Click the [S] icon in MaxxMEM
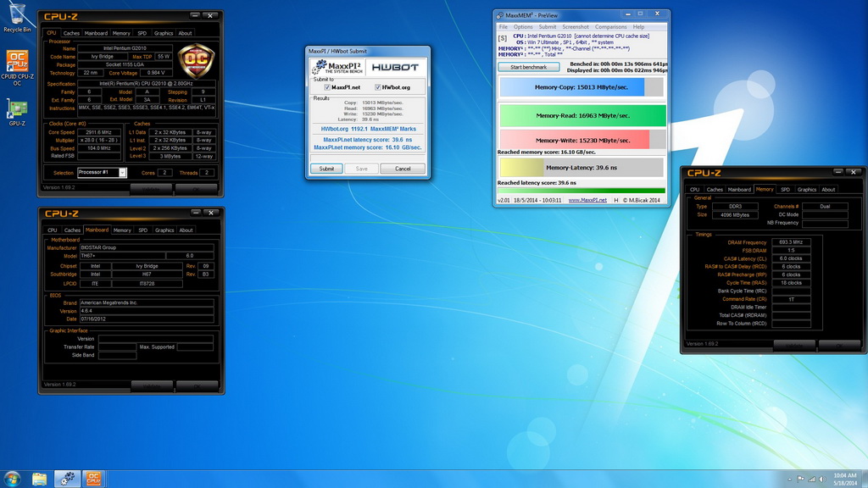868x488 pixels. tap(502, 39)
